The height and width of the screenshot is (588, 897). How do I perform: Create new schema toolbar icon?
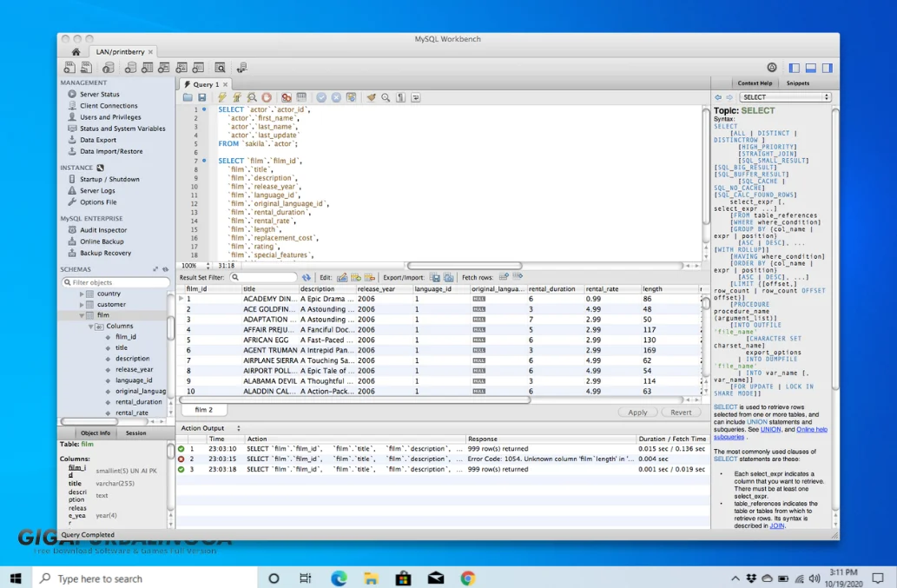pos(130,68)
